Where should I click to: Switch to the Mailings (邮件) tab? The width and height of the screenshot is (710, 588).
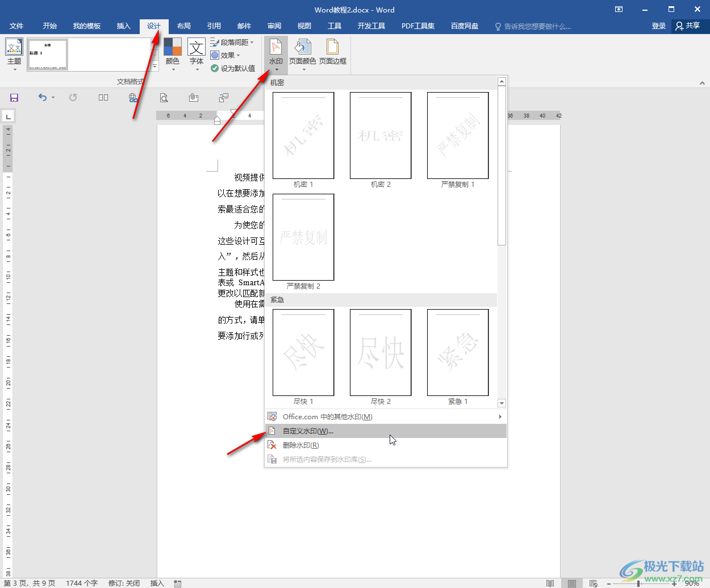[244, 26]
